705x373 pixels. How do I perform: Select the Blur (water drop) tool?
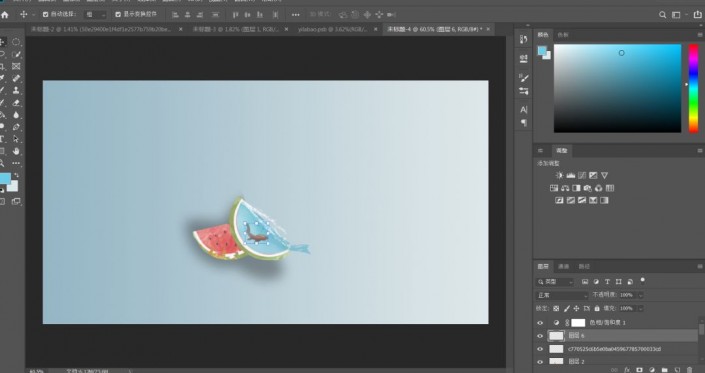(16, 115)
